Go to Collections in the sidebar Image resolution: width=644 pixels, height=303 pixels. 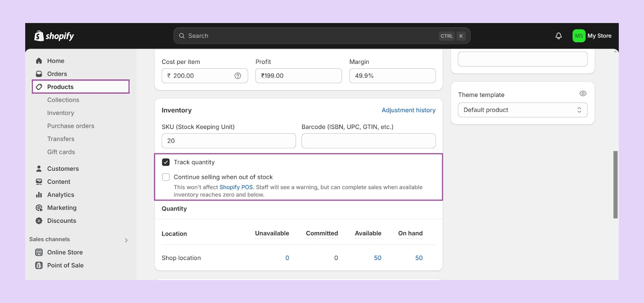click(x=63, y=100)
